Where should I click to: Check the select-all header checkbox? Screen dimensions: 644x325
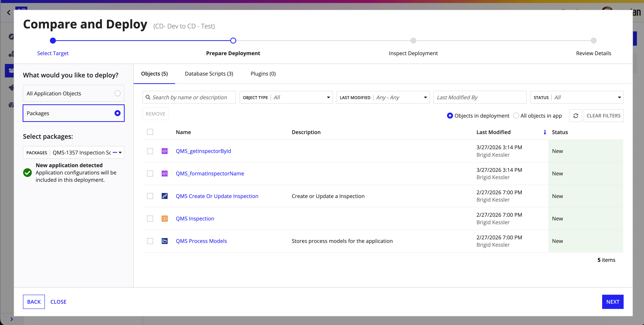tap(150, 132)
